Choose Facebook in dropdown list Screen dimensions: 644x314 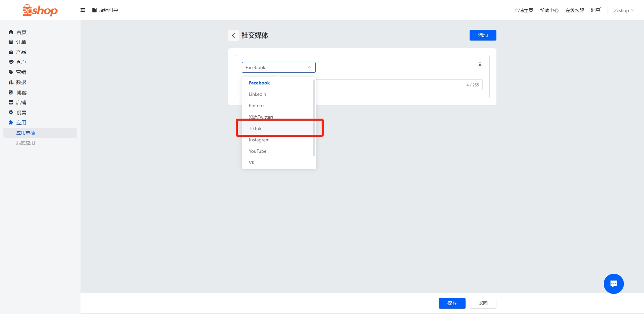(278, 83)
